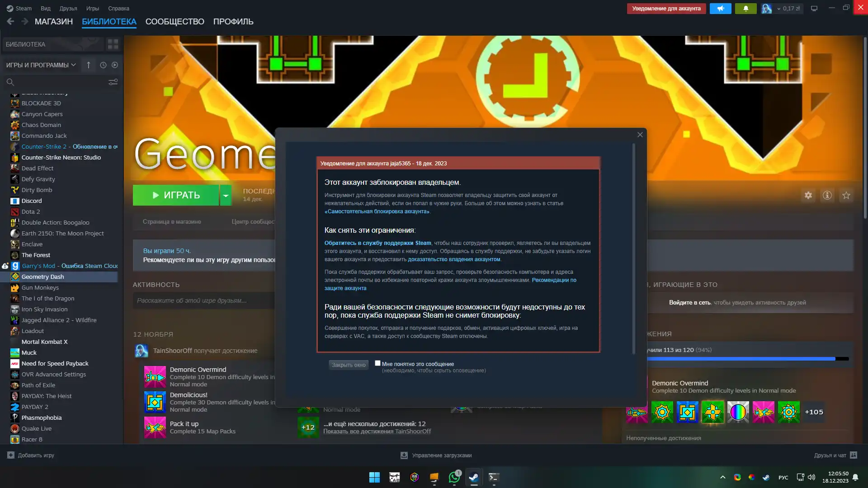The height and width of the screenshot is (488, 868).
Task: Switch library to grid view icon
Action: point(113,44)
